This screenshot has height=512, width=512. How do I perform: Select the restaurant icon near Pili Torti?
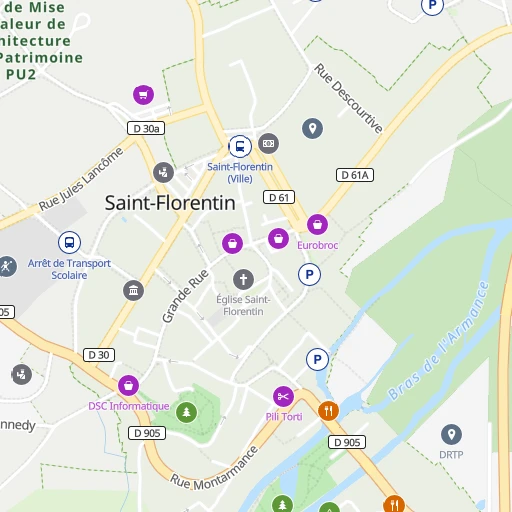click(328, 411)
